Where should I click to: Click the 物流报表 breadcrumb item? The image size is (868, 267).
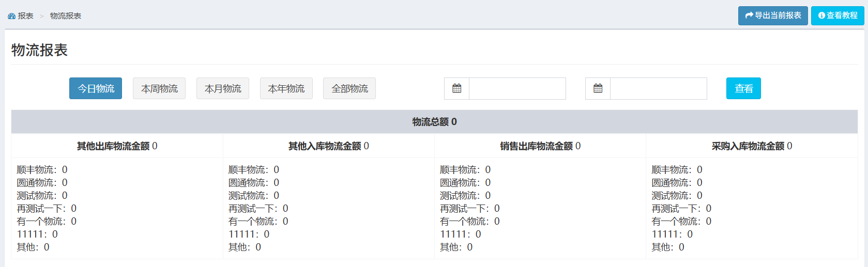(x=66, y=16)
